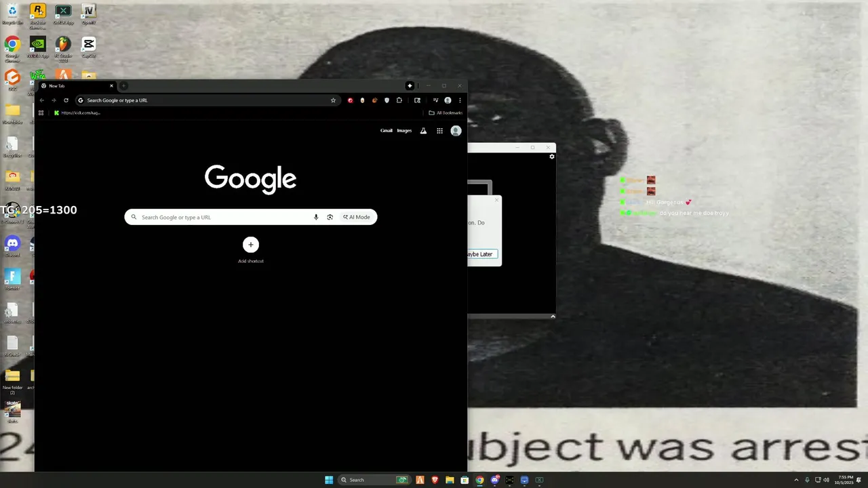This screenshot has width=868, height=488.
Task: Open the Chrome three-dot menu
Action: (460, 100)
